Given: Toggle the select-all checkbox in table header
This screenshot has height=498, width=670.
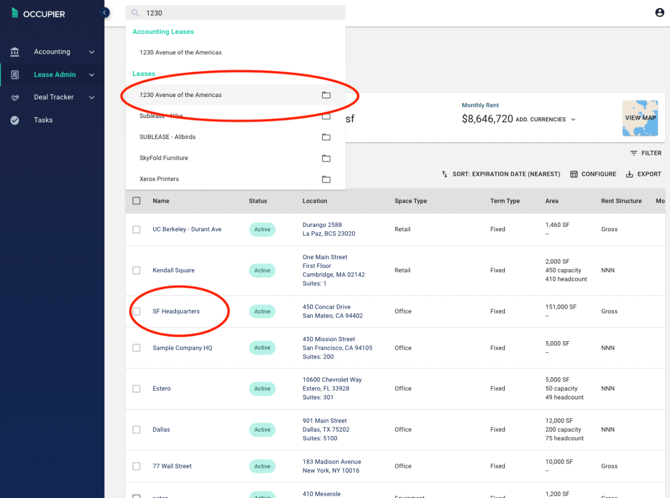Looking at the screenshot, I should pyautogui.click(x=137, y=201).
